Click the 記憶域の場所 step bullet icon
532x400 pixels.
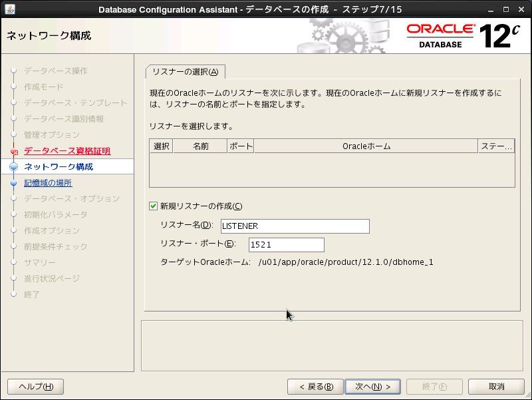tap(13, 183)
